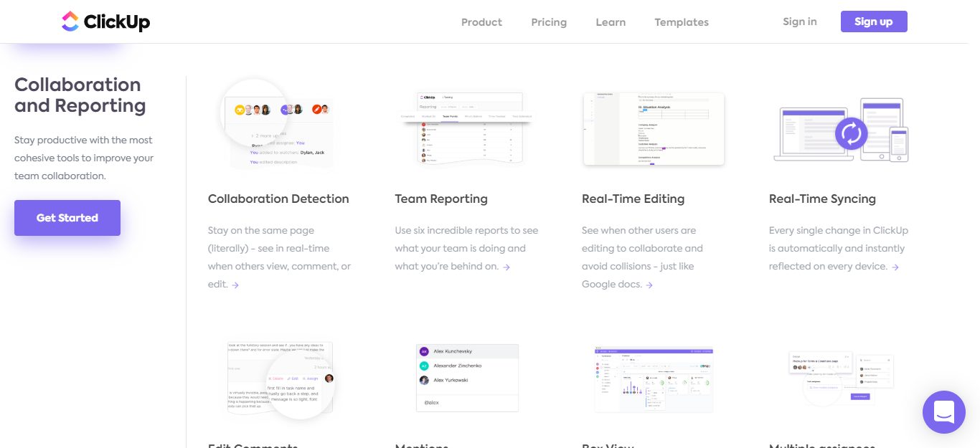Select Alex Yurkowski in the Mentions illustration
980x448 pixels.
pyautogui.click(x=467, y=380)
